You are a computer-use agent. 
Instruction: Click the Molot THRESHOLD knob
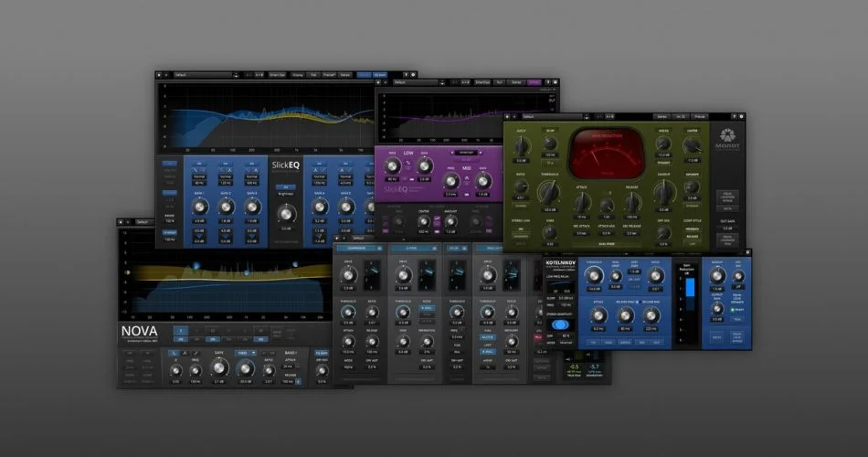tap(549, 192)
